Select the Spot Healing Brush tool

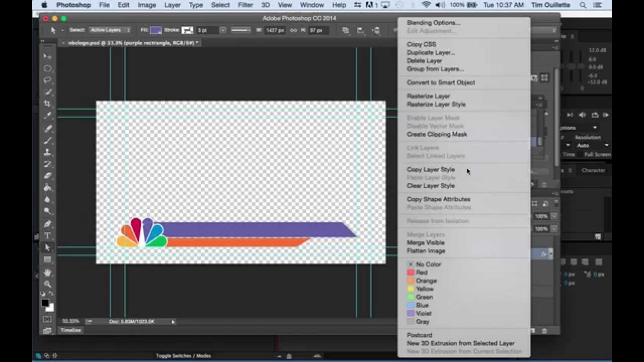pyautogui.click(x=48, y=129)
